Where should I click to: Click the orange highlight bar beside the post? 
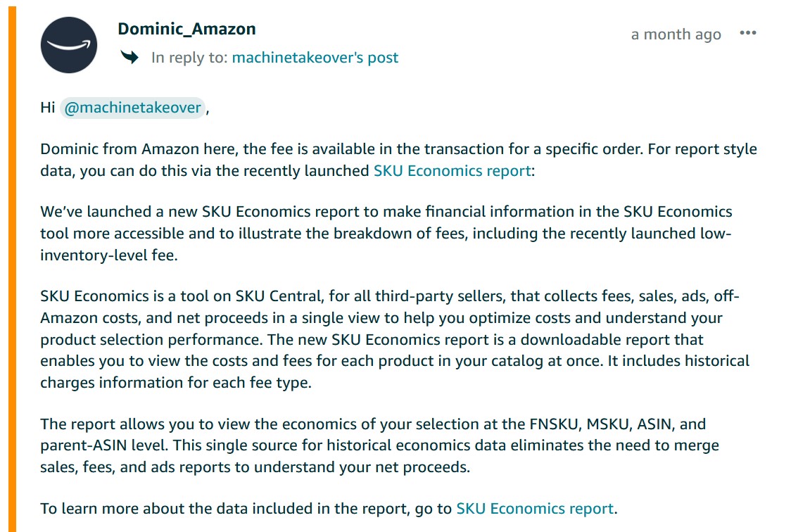point(12,270)
